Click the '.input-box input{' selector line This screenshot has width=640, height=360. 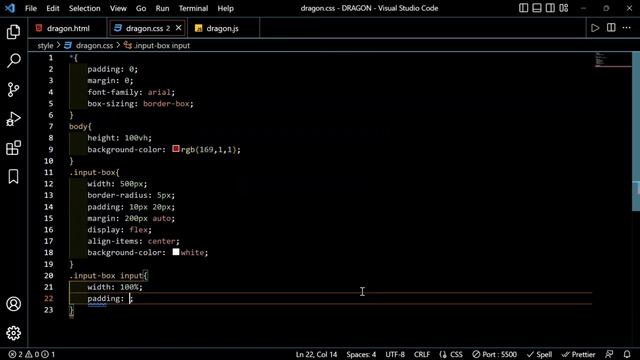109,276
